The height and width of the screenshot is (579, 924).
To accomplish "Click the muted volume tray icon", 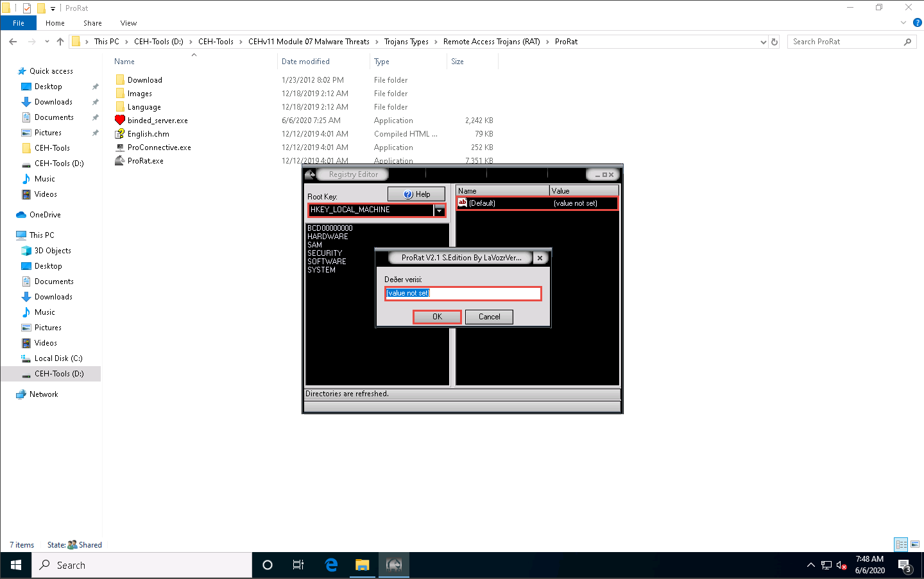I will pyautogui.click(x=841, y=566).
